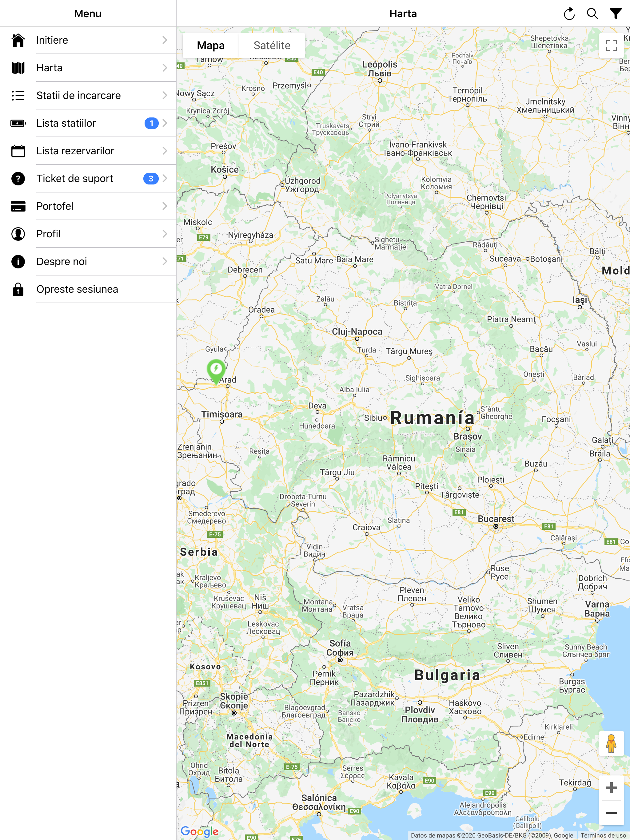Click the Rumanía country label
The width and height of the screenshot is (630, 840).
[x=433, y=418]
